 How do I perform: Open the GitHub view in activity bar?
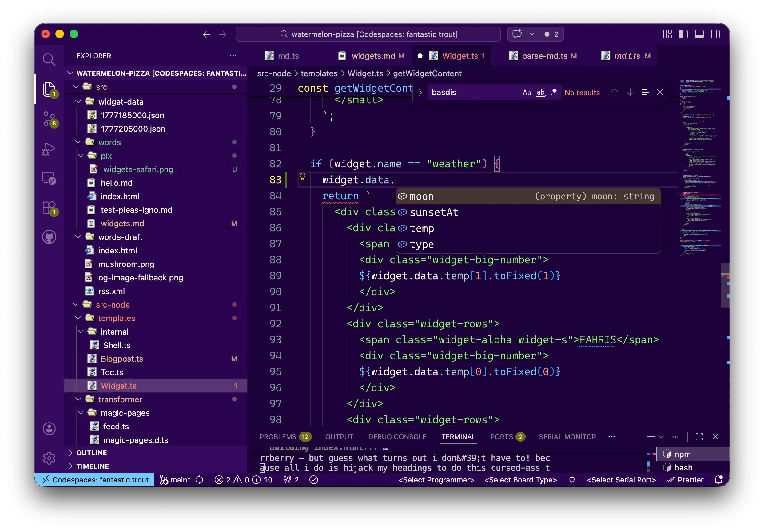49,237
